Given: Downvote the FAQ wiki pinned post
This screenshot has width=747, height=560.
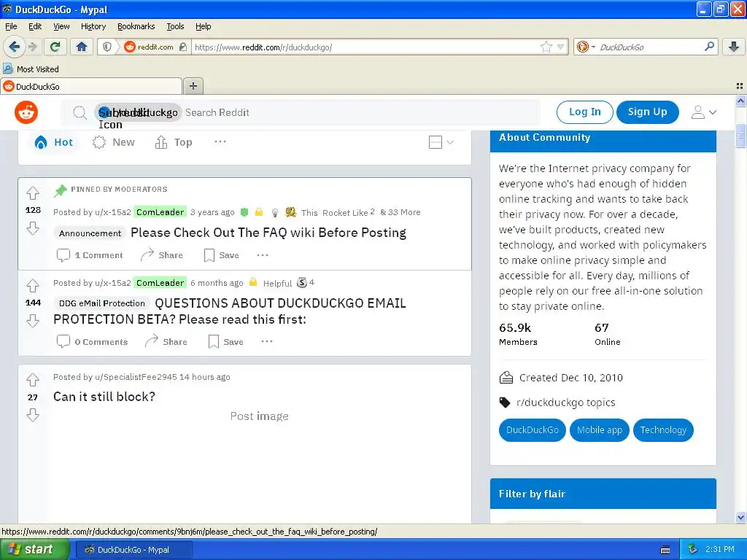Looking at the screenshot, I should point(32,228).
